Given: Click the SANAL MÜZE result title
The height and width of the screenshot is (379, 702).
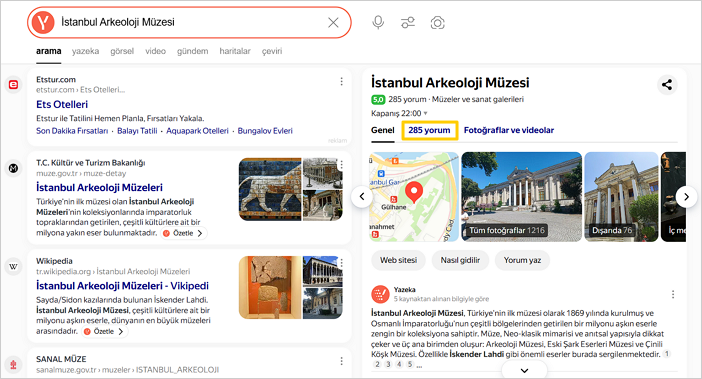Looking at the screenshot, I should (x=61, y=359).
